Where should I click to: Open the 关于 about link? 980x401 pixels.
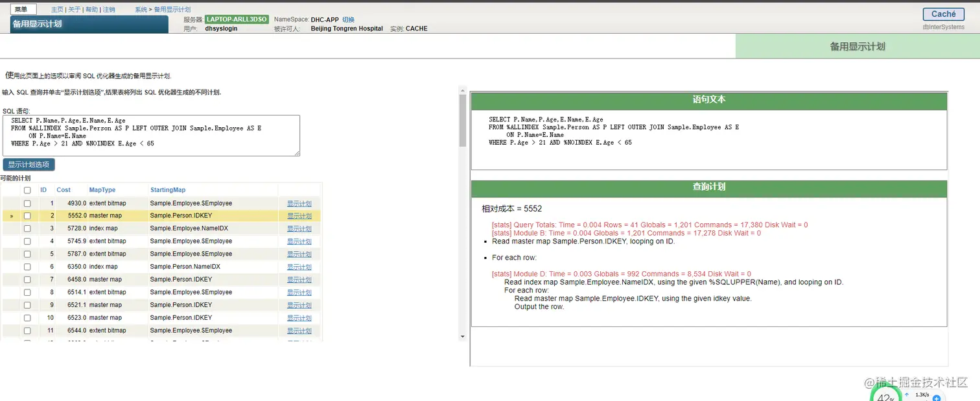coord(75,10)
